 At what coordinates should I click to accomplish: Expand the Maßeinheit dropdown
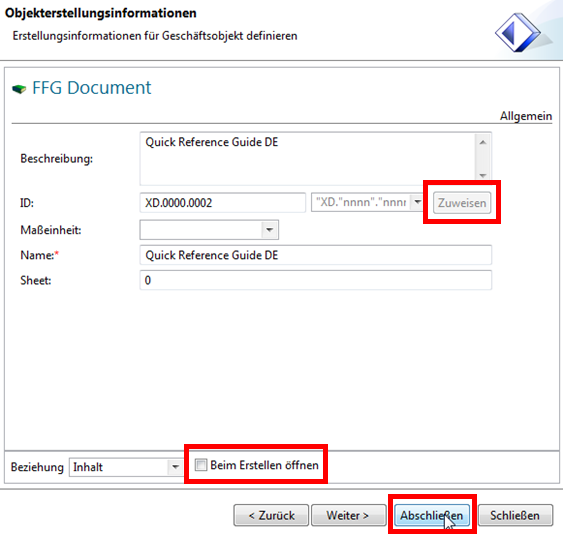click(x=269, y=230)
